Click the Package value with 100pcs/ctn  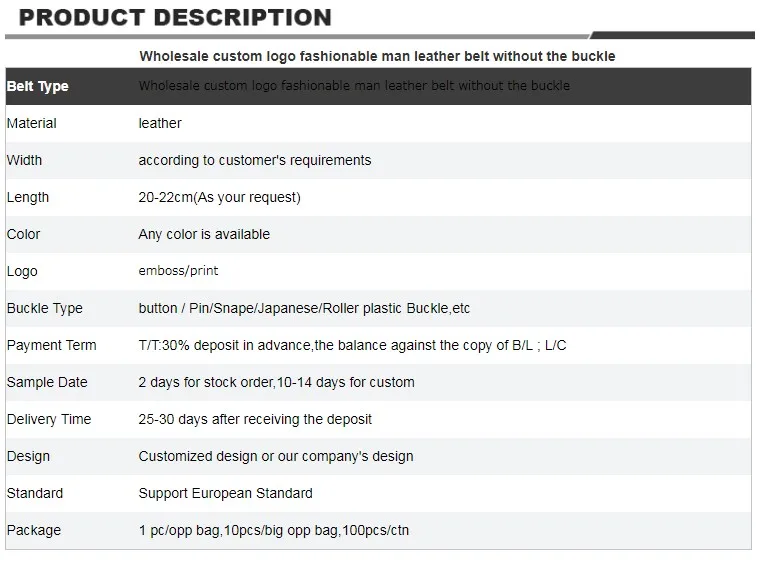click(274, 530)
